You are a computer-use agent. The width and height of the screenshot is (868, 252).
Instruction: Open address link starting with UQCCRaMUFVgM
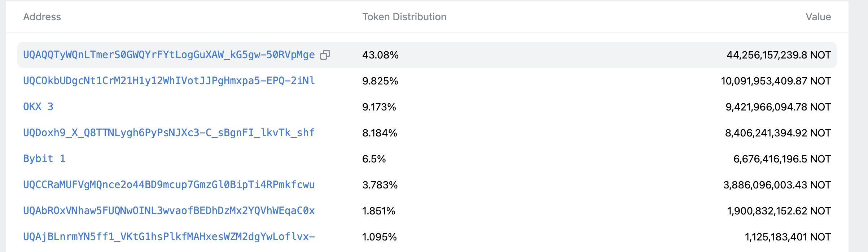click(x=169, y=185)
